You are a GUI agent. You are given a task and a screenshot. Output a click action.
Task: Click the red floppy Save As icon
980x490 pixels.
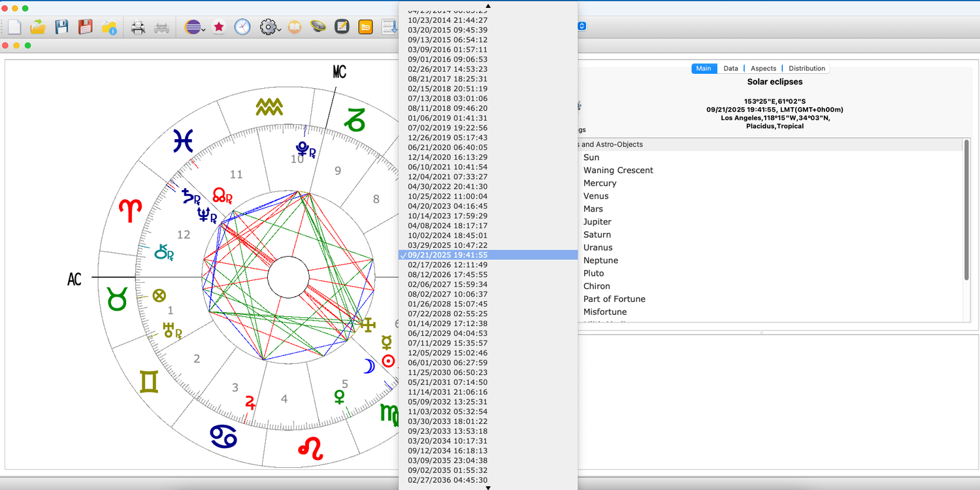85,27
